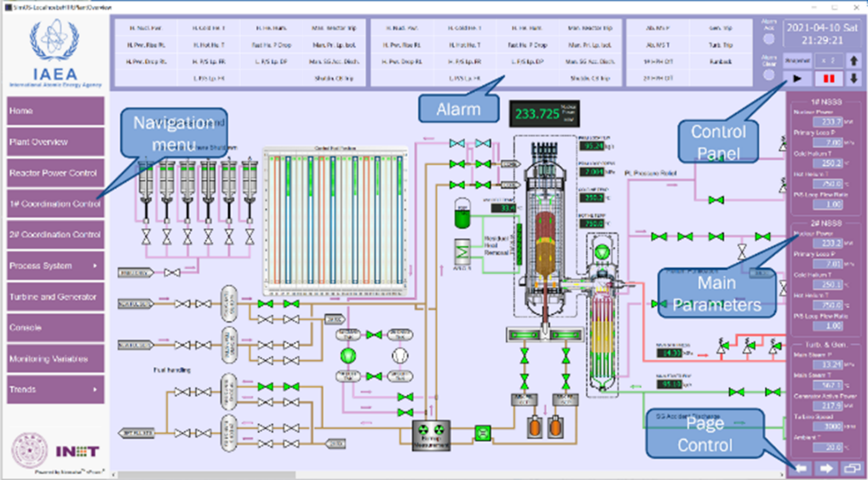Screen dimensions: 868x480
Task: Select 1# Coordination Control menu item
Action: pos(55,204)
